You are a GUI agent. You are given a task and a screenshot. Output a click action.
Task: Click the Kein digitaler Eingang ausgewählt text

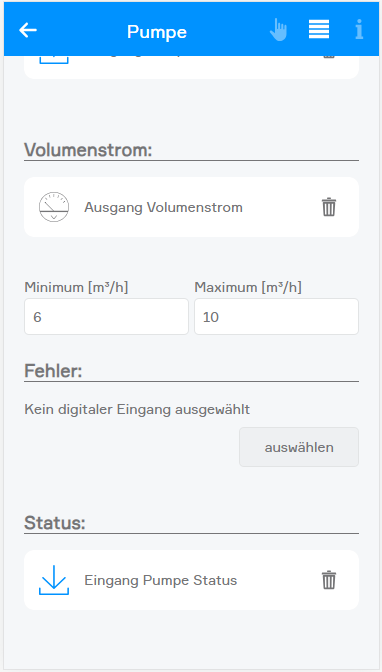click(137, 410)
